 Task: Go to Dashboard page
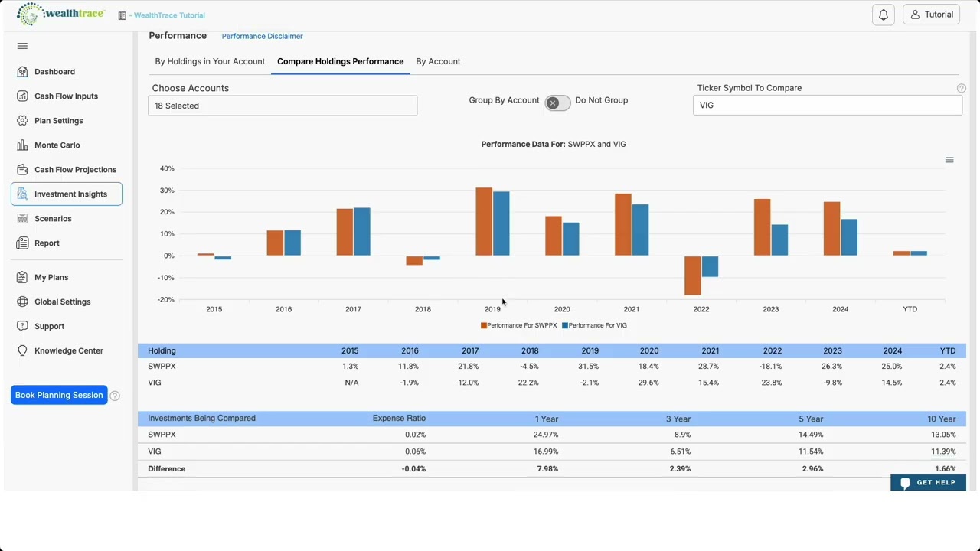point(54,72)
